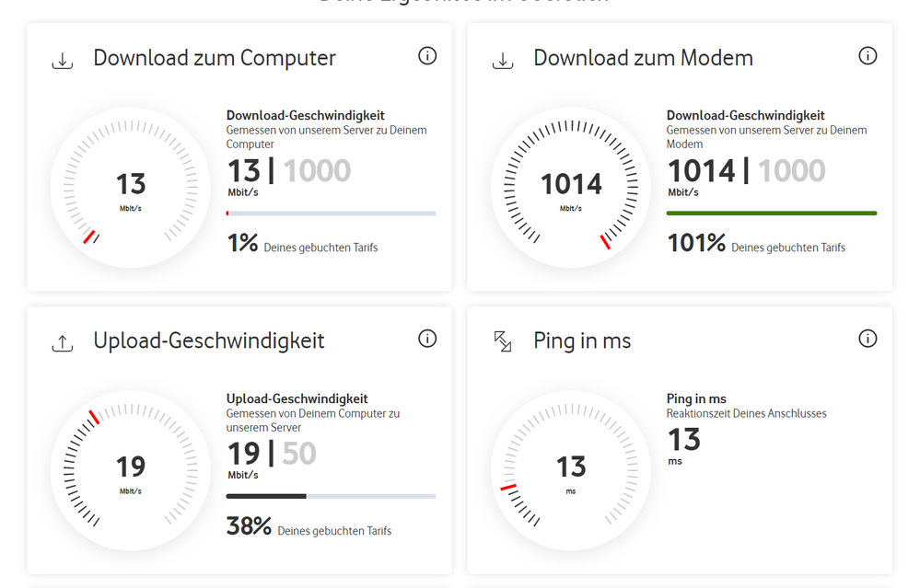Image resolution: width=920 pixels, height=588 pixels.
Task: Open info icon for Ping in ms
Action: 868,339
